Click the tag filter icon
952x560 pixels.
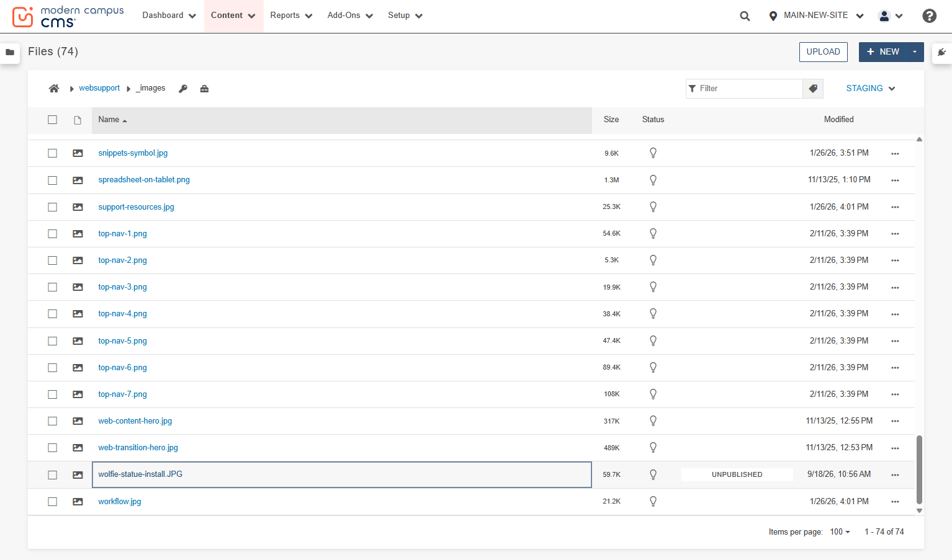[813, 89]
